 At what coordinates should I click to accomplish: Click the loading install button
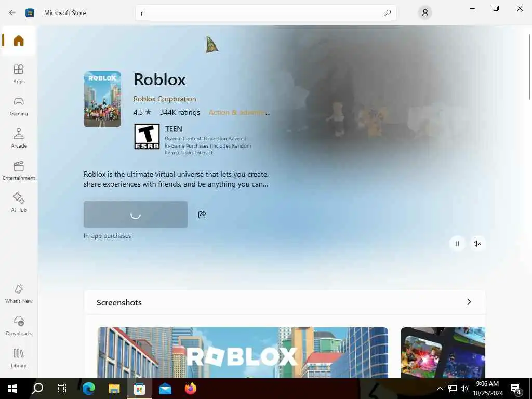click(x=136, y=215)
